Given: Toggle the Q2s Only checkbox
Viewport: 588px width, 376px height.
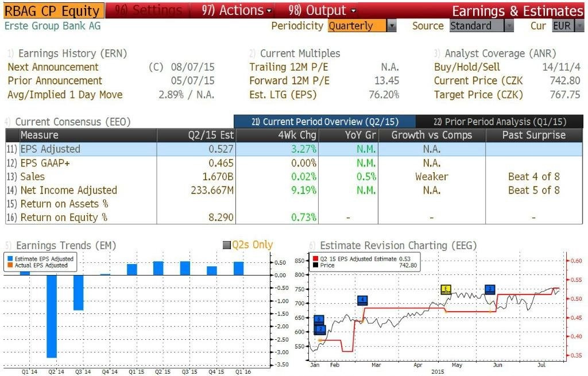Looking at the screenshot, I should point(226,245).
